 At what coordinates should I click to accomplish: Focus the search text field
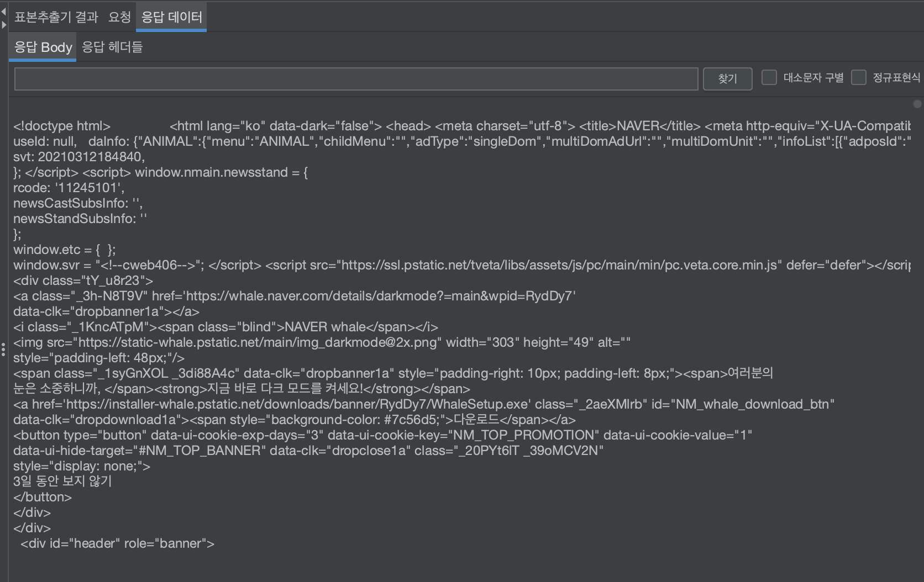tap(356, 78)
